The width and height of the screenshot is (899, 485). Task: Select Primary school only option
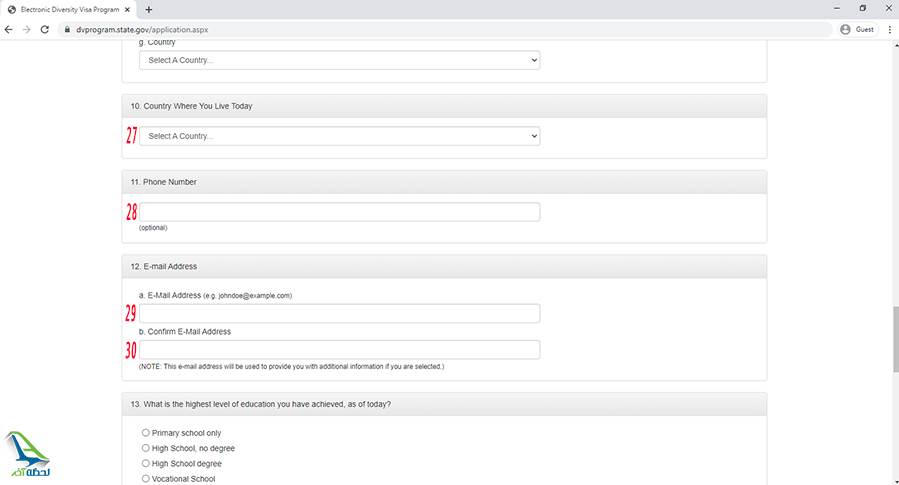(x=146, y=433)
